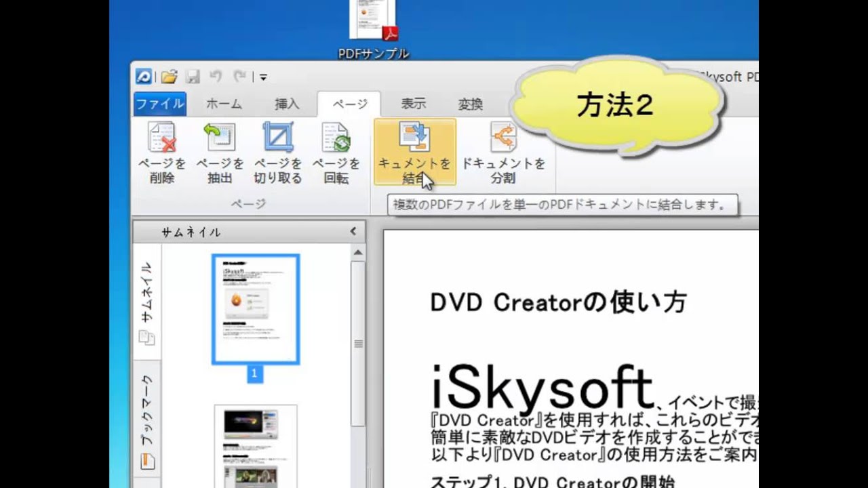This screenshot has width=868, height=488.
Task: Select the page 1 thumbnail
Action: pos(256,309)
